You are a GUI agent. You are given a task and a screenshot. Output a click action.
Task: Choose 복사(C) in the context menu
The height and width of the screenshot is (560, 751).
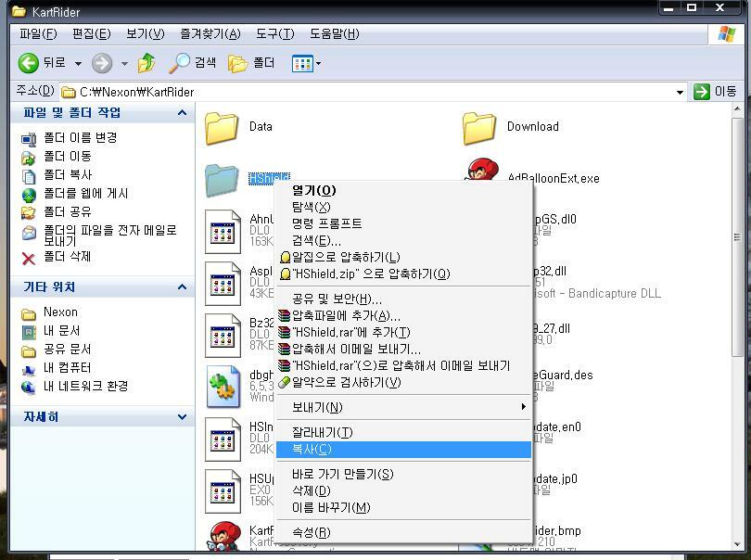click(x=403, y=450)
